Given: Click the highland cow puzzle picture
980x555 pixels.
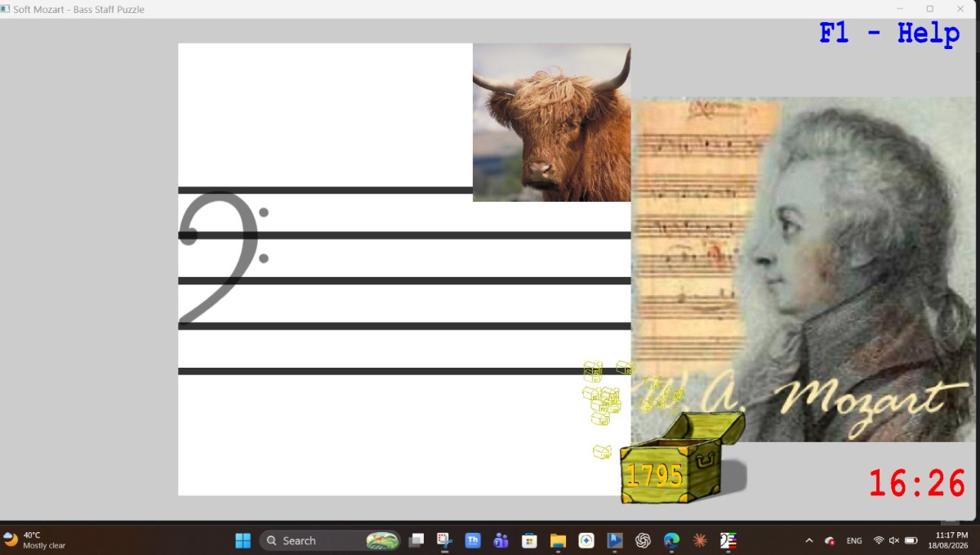Looking at the screenshot, I should click(x=551, y=123).
